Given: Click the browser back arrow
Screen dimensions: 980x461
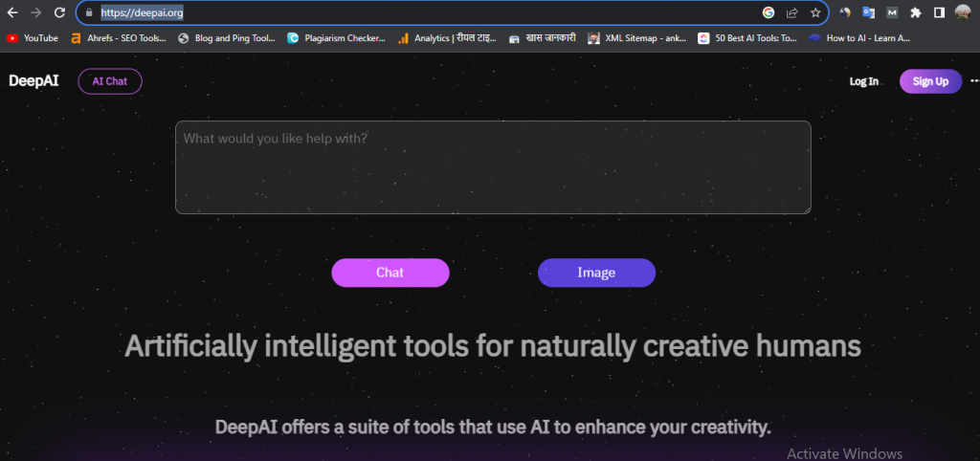Looking at the screenshot, I should click(12, 13).
